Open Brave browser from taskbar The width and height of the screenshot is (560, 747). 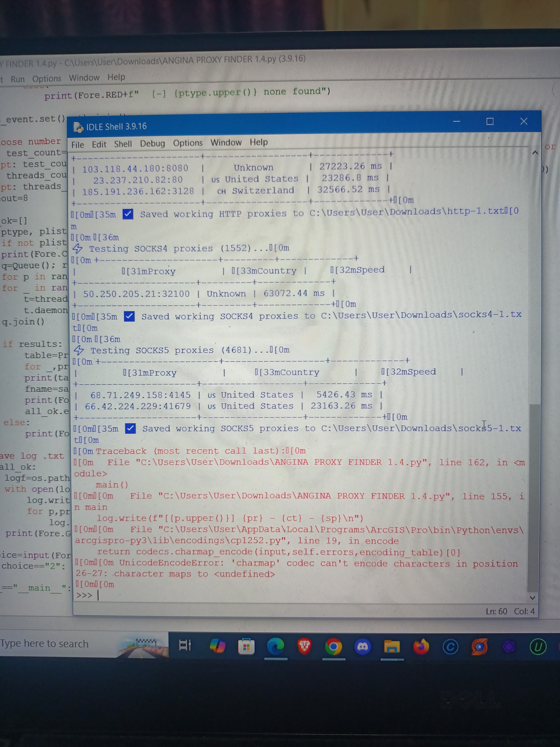304,646
